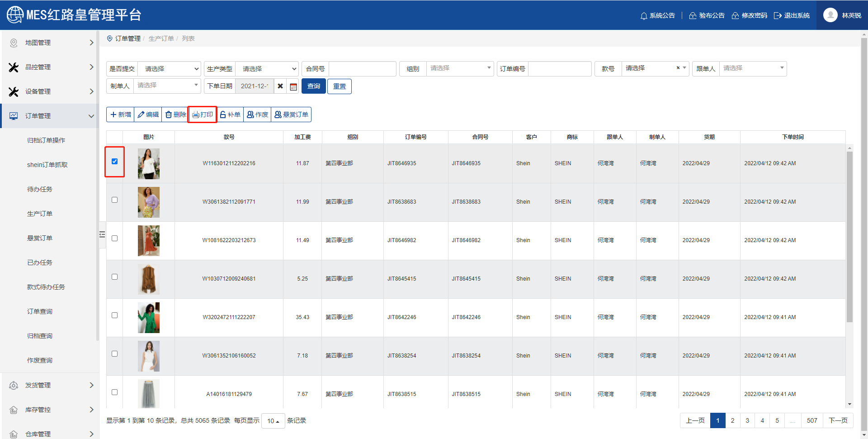The width and height of the screenshot is (868, 439).
Task: Open the 是否提交 dropdown
Action: (x=170, y=69)
